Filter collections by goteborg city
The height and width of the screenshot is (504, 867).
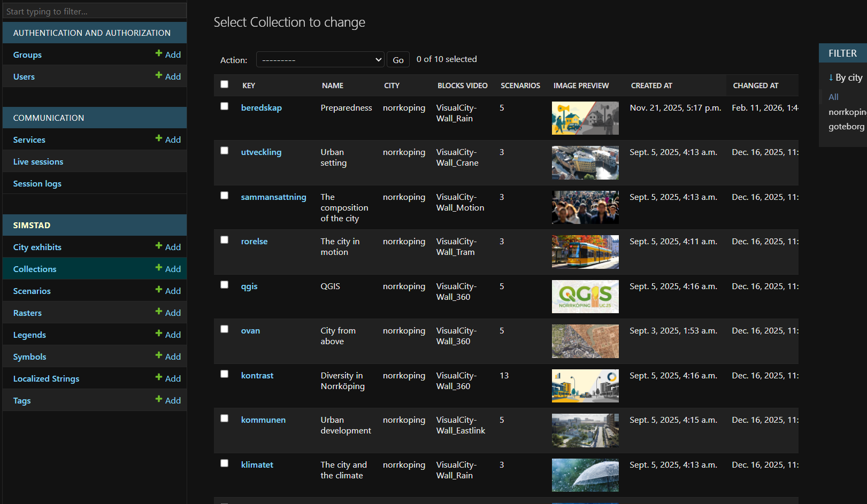[846, 126]
